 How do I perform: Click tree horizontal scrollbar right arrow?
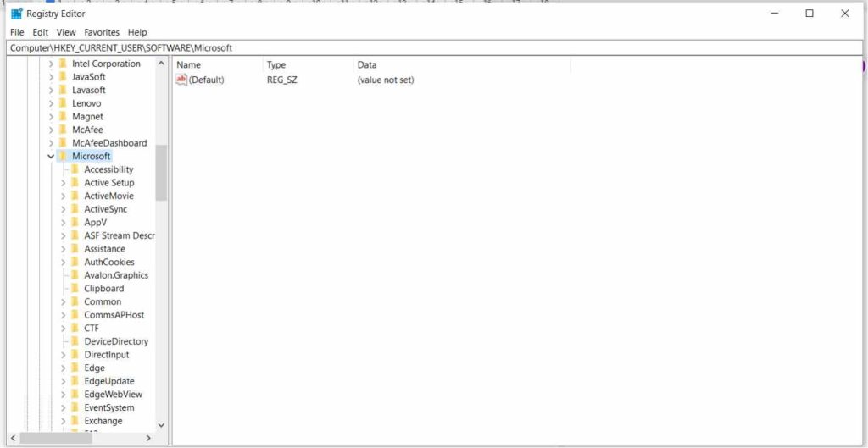coord(148,438)
